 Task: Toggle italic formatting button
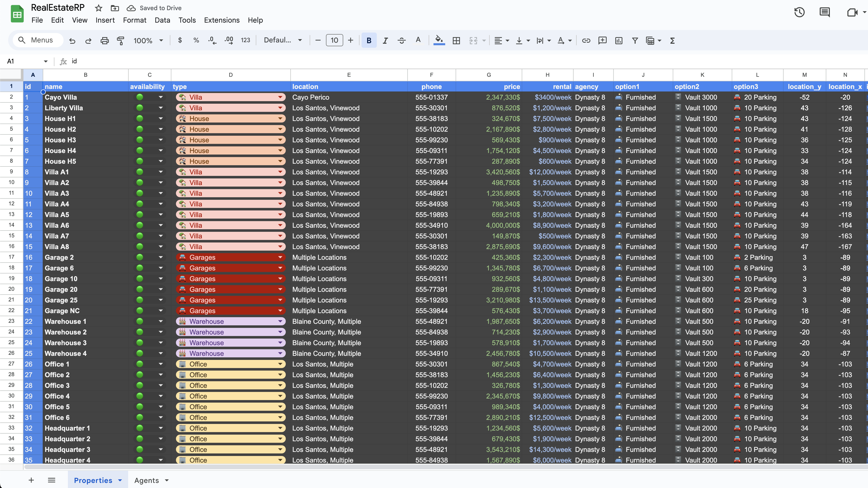tap(385, 40)
